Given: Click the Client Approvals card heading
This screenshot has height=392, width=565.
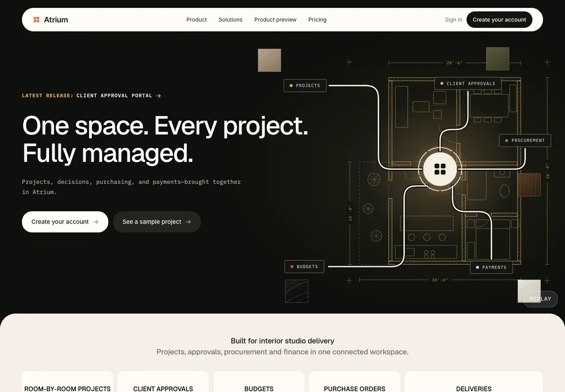Looking at the screenshot, I should pos(163,389).
